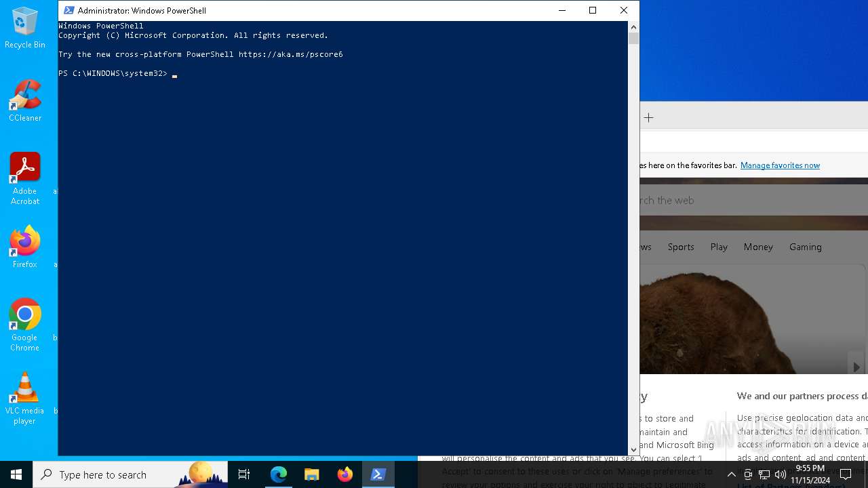
Task: Open File Explorer from the taskbar
Action: (312, 474)
